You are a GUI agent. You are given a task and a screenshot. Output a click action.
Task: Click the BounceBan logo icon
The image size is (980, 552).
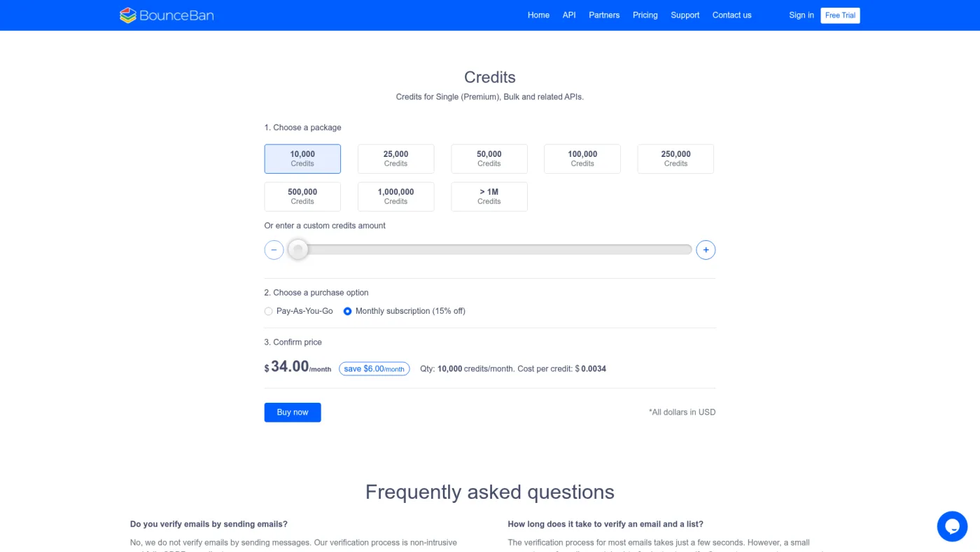tap(127, 15)
